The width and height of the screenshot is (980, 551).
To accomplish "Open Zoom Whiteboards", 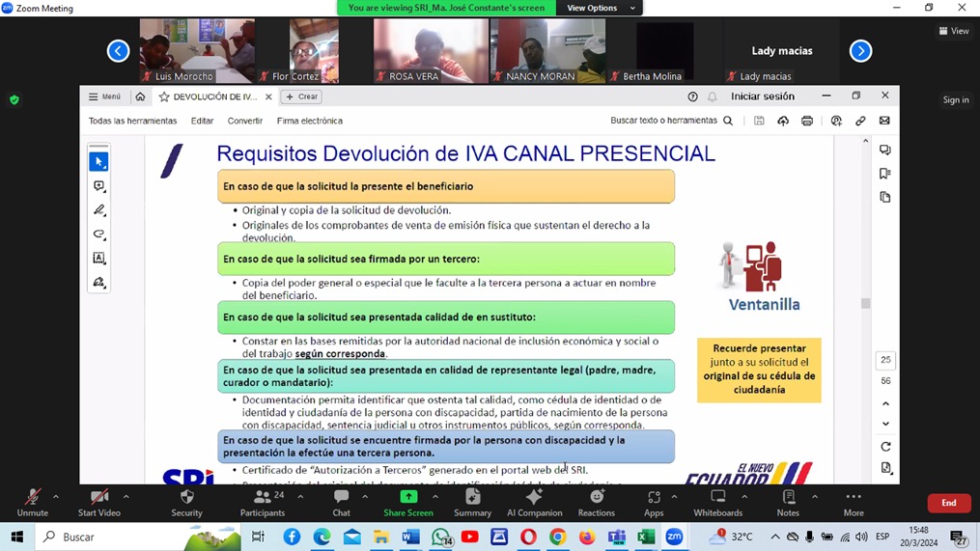I will pyautogui.click(x=717, y=502).
